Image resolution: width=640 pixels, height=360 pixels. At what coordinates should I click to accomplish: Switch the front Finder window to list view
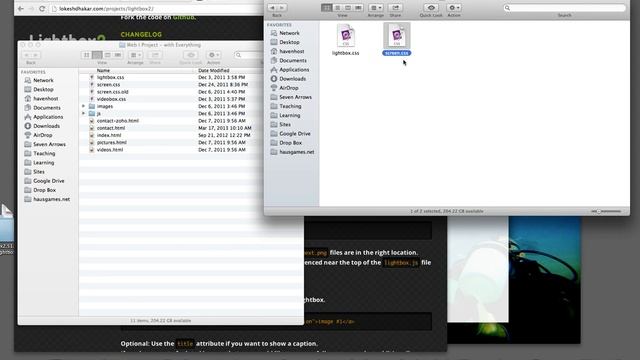337,8
